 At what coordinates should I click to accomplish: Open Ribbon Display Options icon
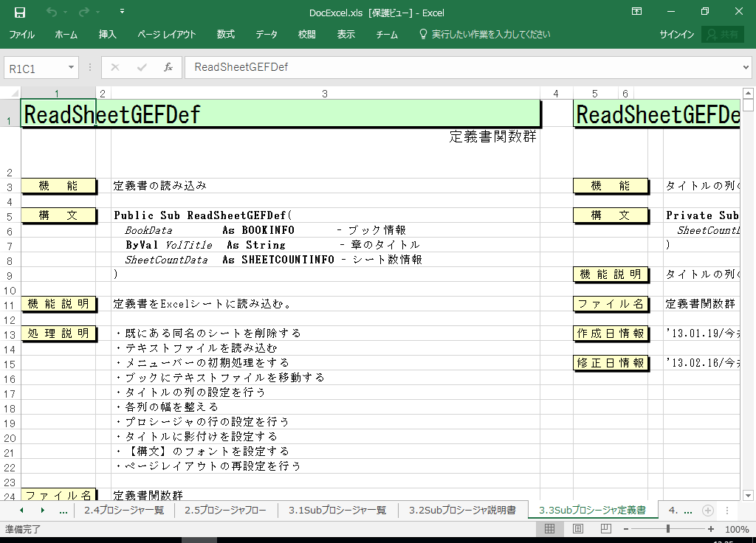point(636,12)
